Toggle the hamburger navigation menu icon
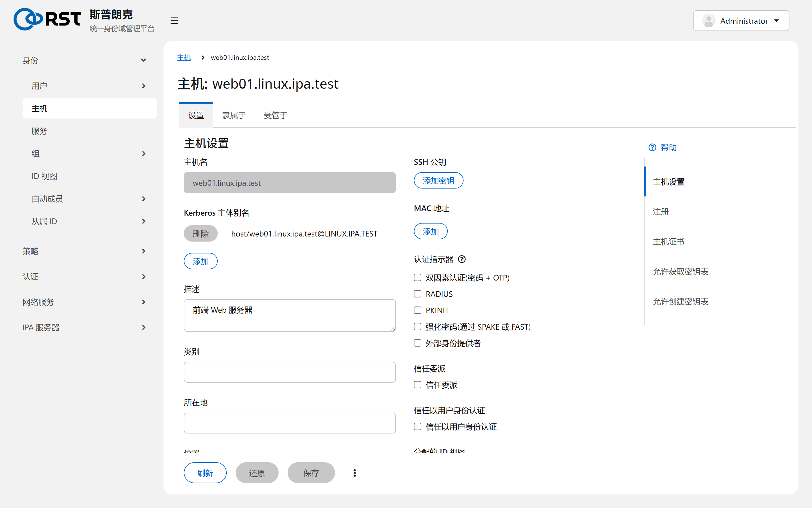Viewport: 812px width, 508px height. (x=174, y=21)
